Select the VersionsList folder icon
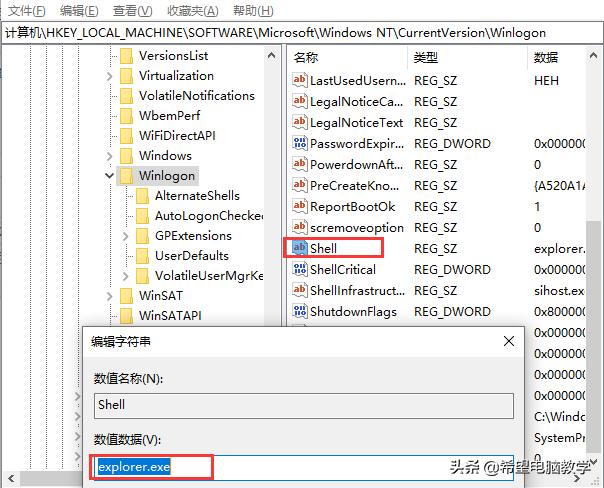604x488 pixels. [x=126, y=56]
